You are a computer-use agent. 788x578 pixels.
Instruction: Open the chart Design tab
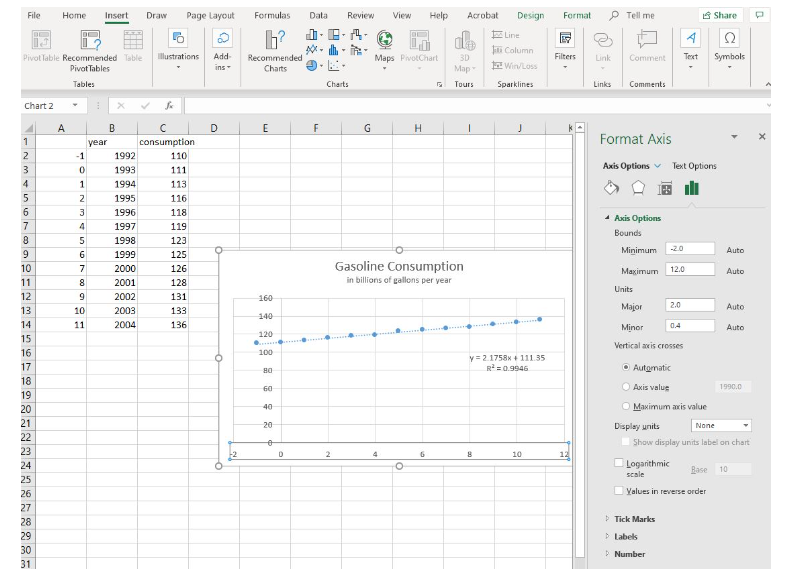531,15
